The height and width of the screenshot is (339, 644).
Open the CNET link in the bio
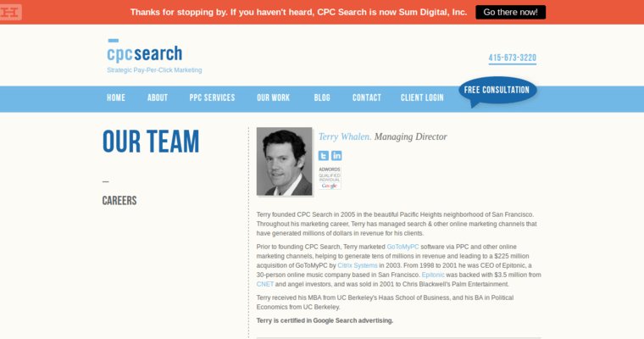tap(265, 285)
